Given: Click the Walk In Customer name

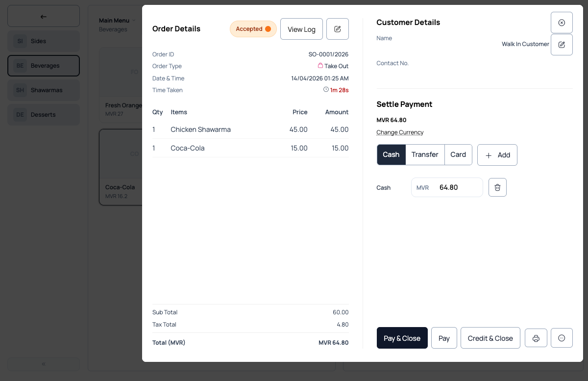Looking at the screenshot, I should coord(525,44).
